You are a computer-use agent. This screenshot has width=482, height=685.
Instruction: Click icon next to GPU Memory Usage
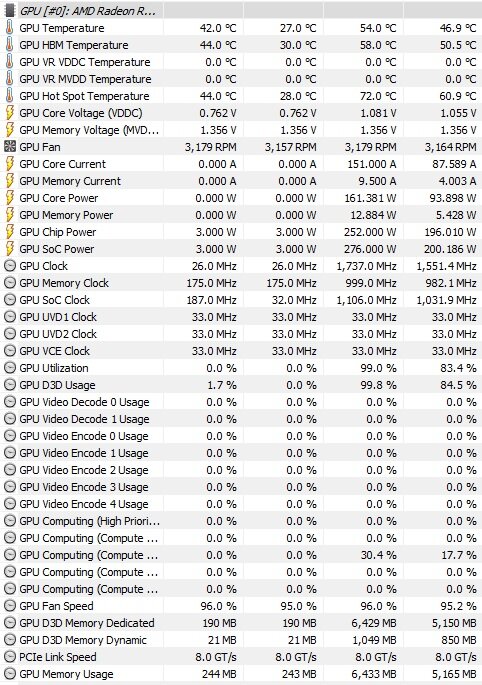9,674
